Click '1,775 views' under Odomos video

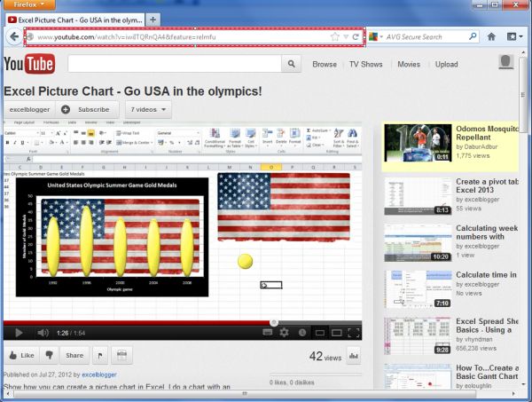click(473, 155)
